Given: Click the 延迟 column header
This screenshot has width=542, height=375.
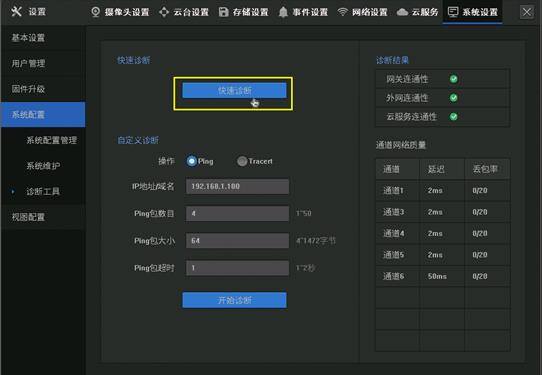Looking at the screenshot, I should (442, 169).
